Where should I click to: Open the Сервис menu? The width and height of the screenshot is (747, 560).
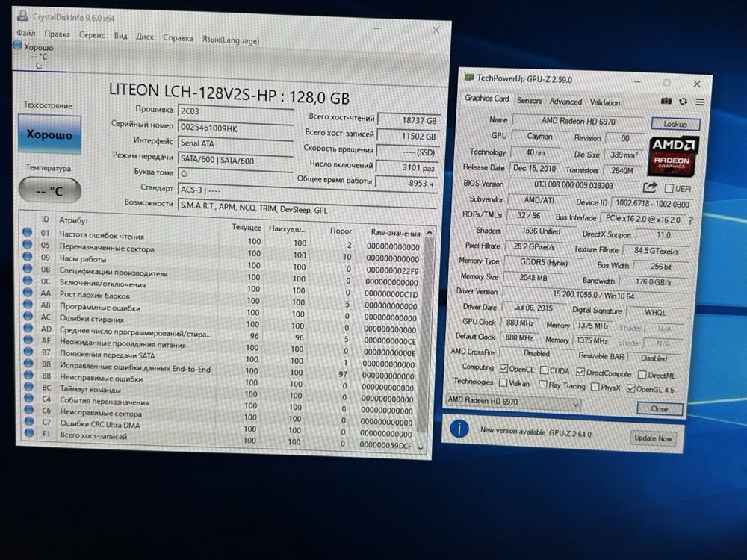pos(92,35)
